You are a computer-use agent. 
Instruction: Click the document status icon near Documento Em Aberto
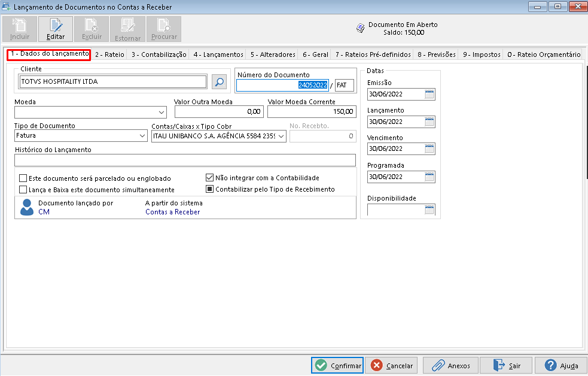point(360,28)
